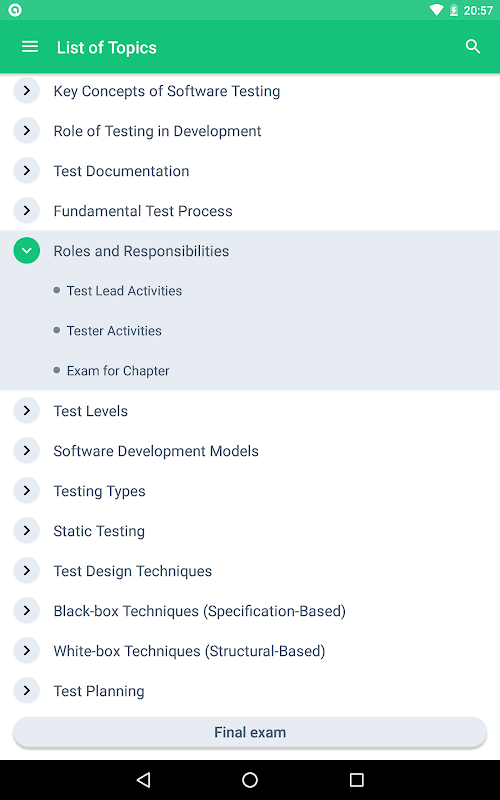Image resolution: width=500 pixels, height=800 pixels.
Task: Expand the Fundamental Test Process chevron
Action: 27,211
